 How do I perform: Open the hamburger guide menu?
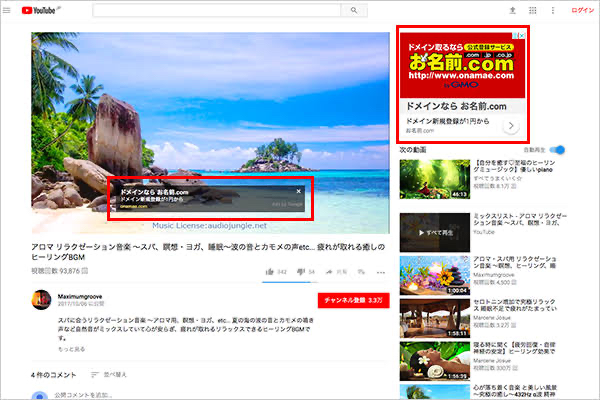click(7, 10)
